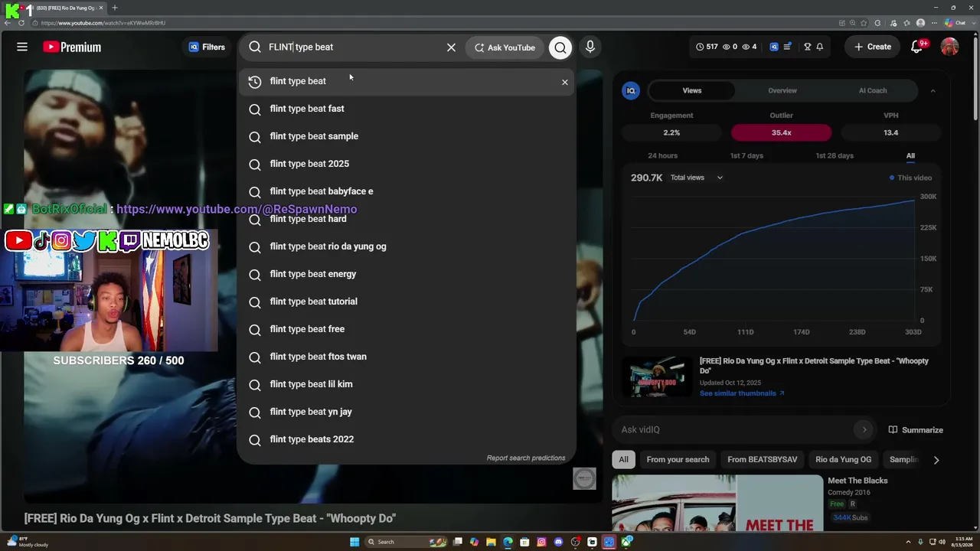Select the All time range
Viewport: 980px width, 551px height.
[910, 155]
